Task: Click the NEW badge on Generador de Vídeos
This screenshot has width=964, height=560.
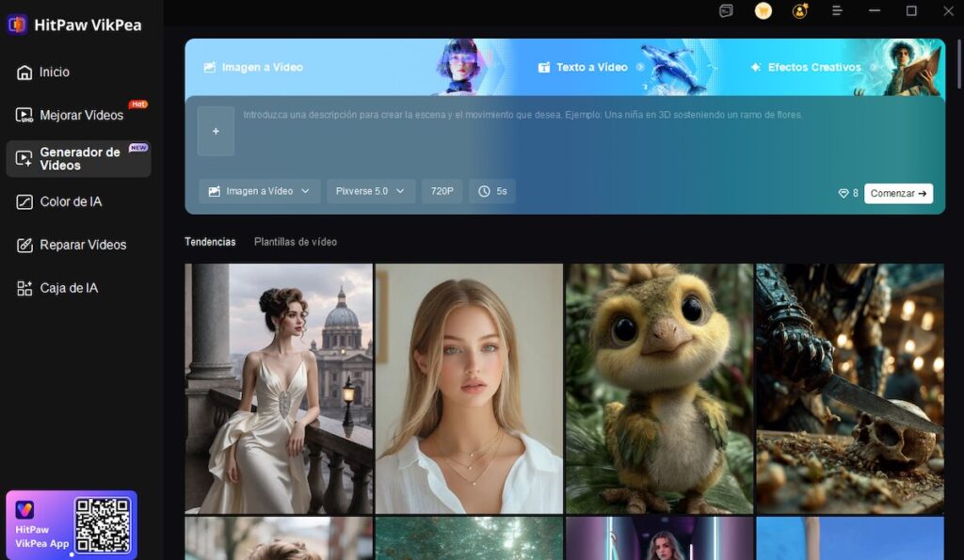Action: pos(138,148)
